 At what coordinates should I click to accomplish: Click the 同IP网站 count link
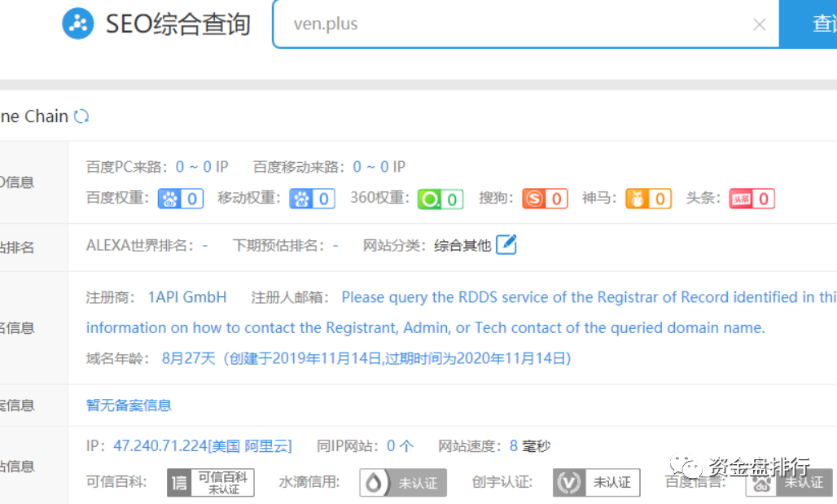(x=400, y=446)
